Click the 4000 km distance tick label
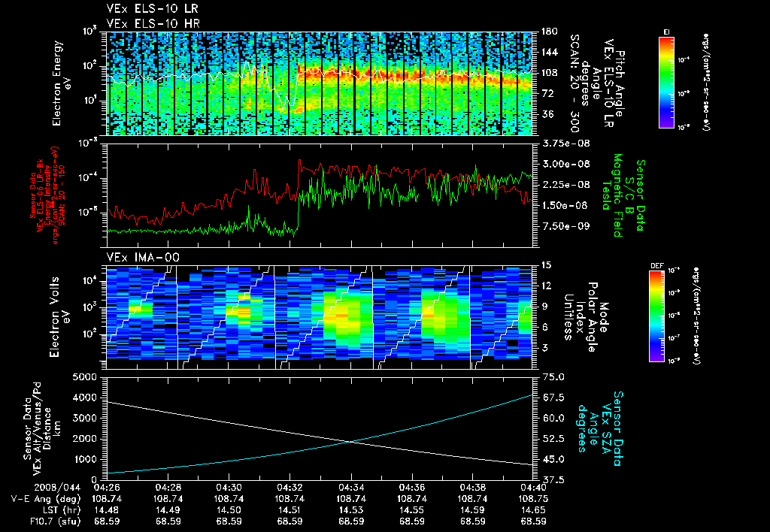The height and width of the screenshot is (532, 770). [85, 398]
